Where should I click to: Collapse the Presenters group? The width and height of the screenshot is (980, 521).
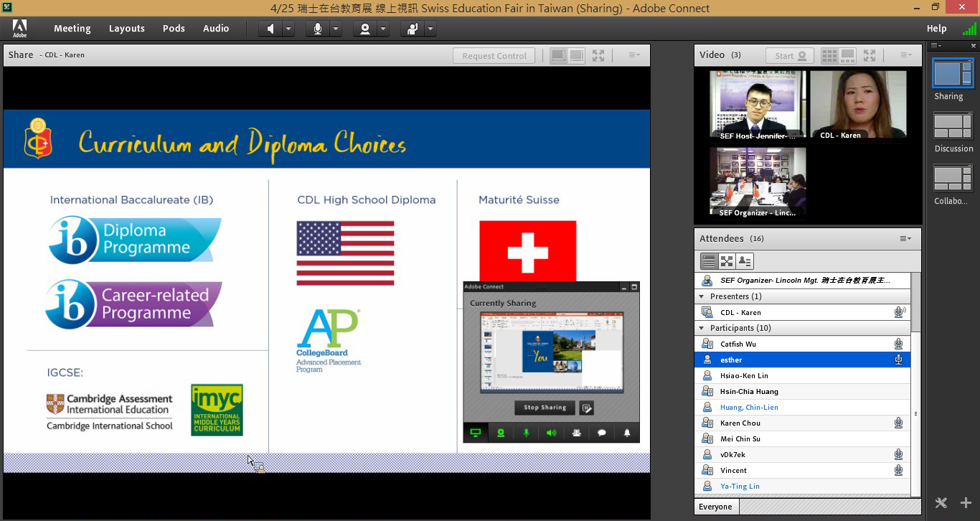tap(702, 296)
